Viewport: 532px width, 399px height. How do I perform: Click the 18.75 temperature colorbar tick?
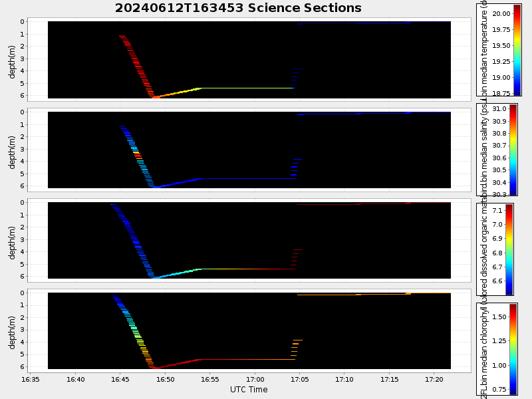coord(501,93)
